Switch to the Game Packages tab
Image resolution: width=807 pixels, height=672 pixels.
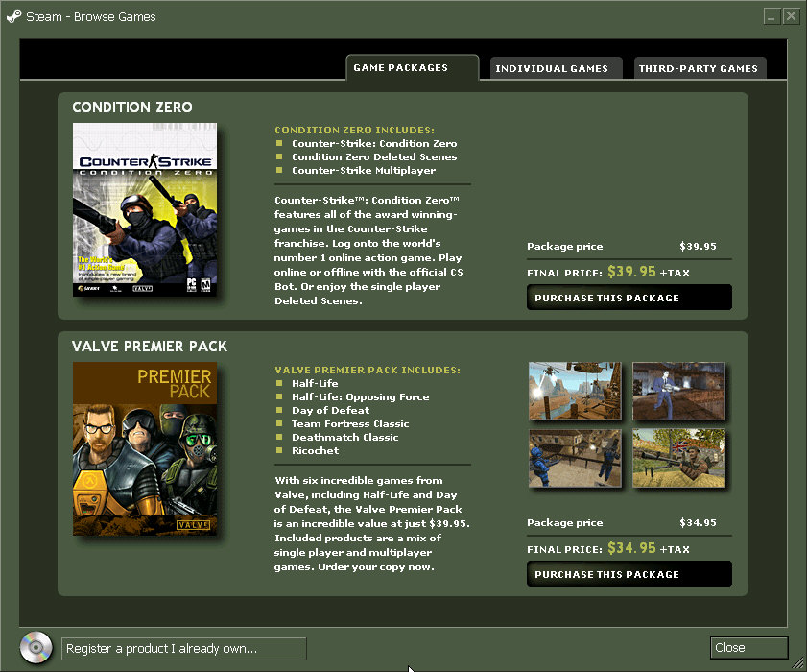click(411, 68)
